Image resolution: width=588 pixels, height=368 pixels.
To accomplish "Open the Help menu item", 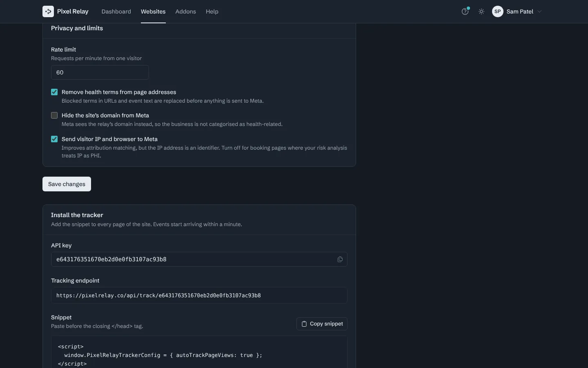I will (212, 11).
